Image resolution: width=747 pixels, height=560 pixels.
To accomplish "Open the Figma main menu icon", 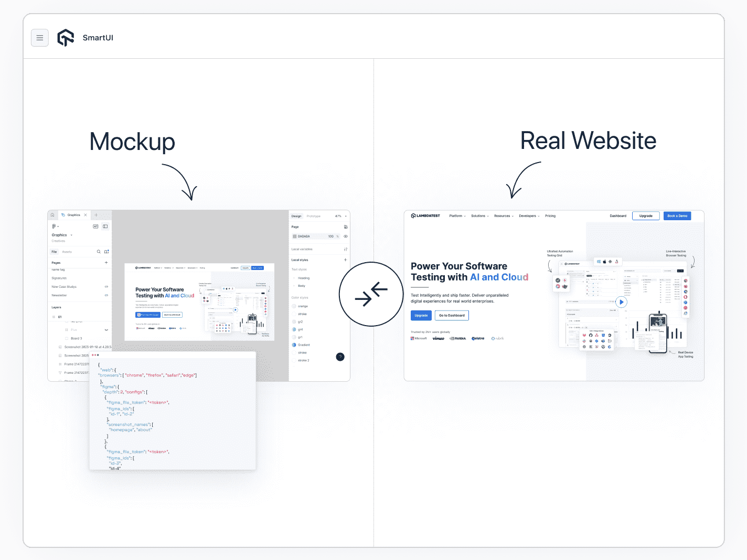I will coord(55,227).
